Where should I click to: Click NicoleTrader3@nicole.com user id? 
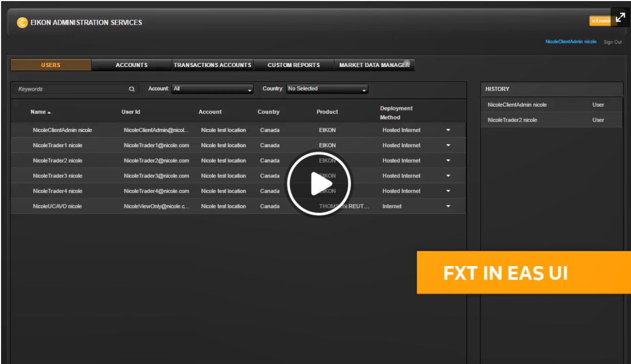(x=156, y=175)
